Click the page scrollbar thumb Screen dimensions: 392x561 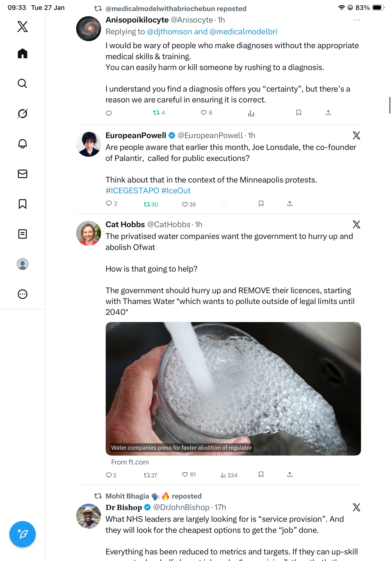pos(390,105)
